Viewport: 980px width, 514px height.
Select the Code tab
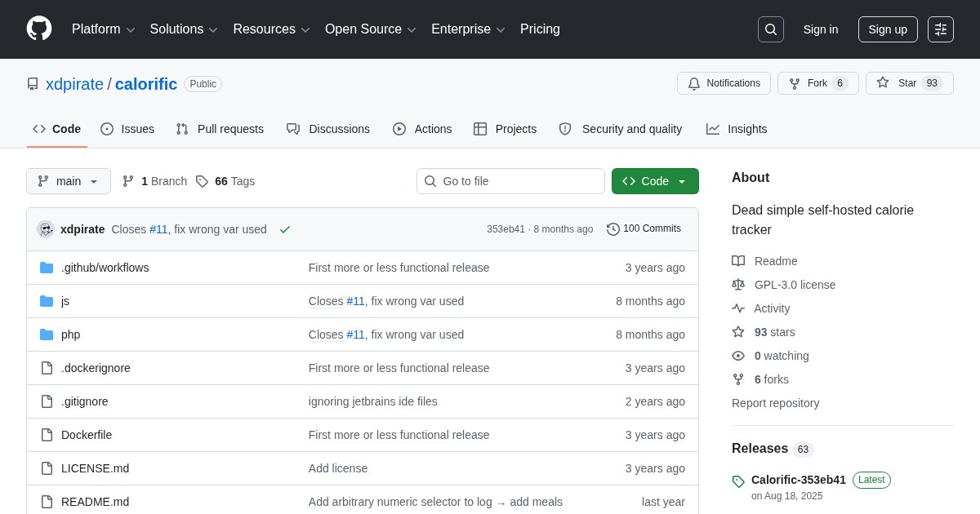pos(57,129)
